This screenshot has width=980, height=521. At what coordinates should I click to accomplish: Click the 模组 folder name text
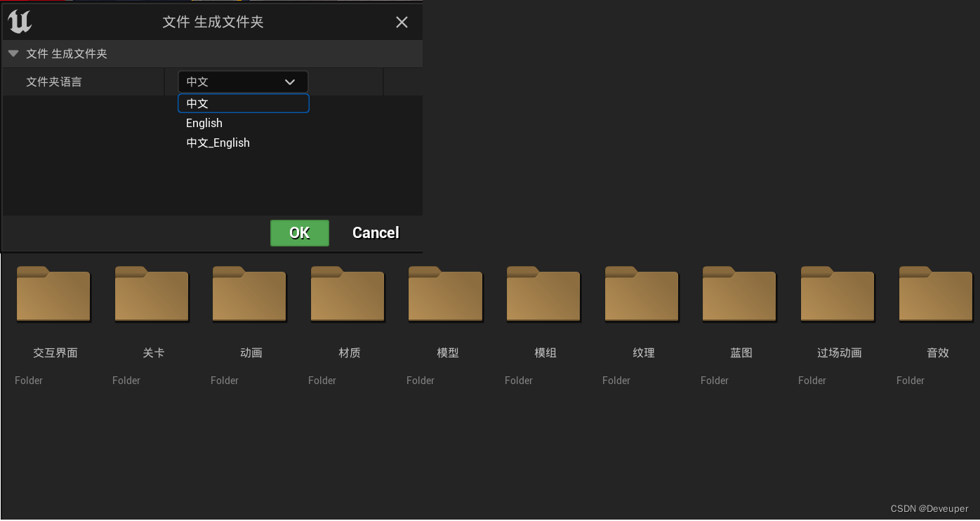coord(545,353)
